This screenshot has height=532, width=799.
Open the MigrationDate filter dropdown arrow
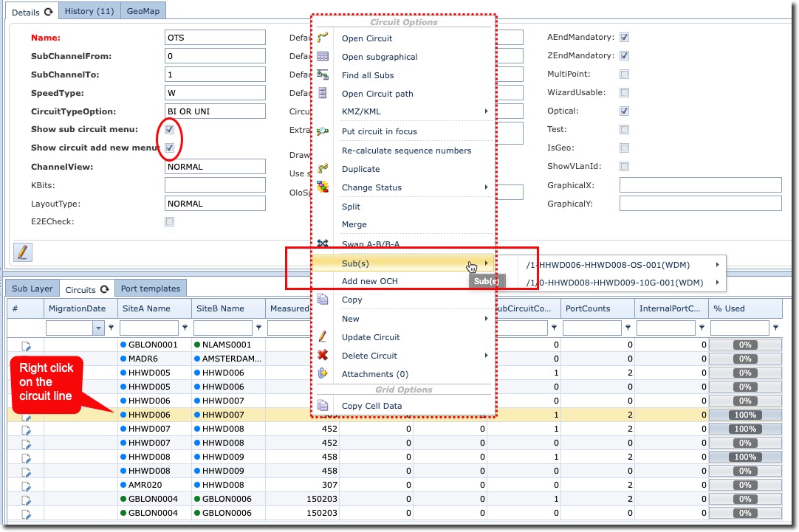point(99,328)
